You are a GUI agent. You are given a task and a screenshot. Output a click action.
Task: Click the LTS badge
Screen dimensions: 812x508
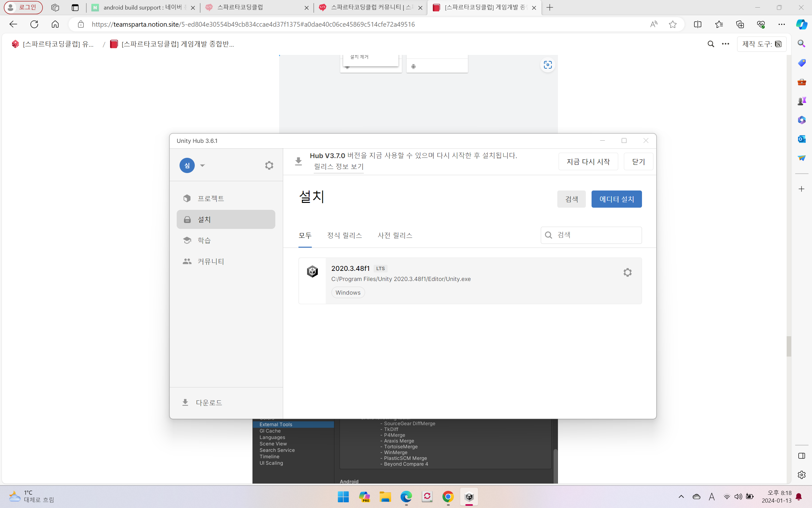[381, 269]
